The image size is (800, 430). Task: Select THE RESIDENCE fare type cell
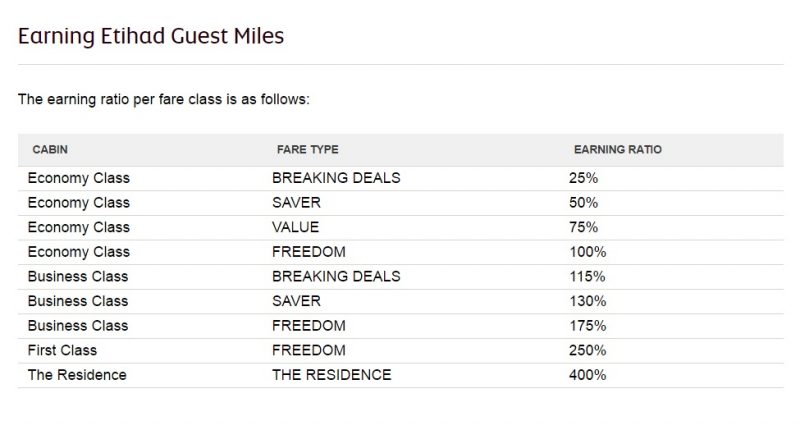pyautogui.click(x=332, y=374)
